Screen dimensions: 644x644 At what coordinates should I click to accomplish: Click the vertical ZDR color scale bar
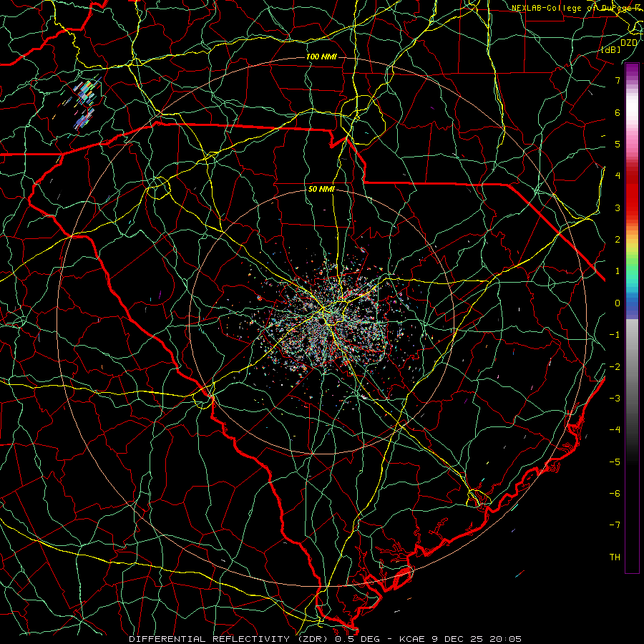(632, 318)
